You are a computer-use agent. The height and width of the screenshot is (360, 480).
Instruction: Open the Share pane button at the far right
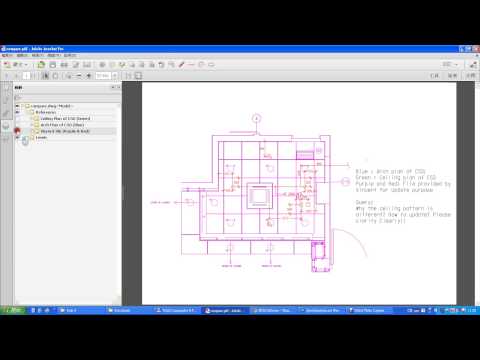471,76
